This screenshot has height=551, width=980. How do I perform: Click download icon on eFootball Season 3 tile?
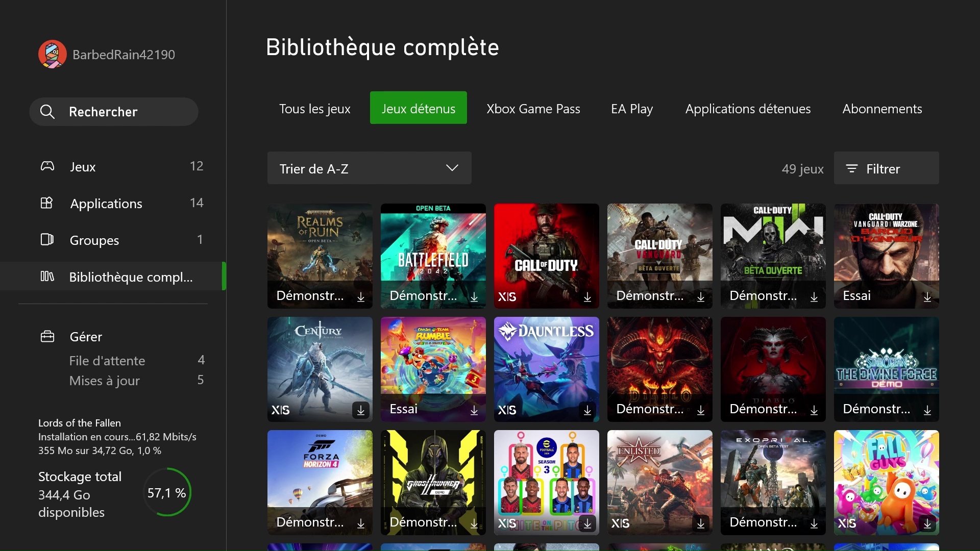[x=587, y=523]
